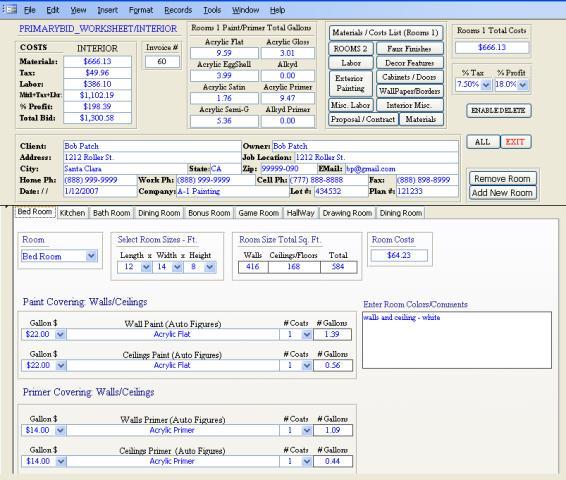This screenshot has width=566, height=480.
Task: Click the red EXIT button
Action: point(515,142)
